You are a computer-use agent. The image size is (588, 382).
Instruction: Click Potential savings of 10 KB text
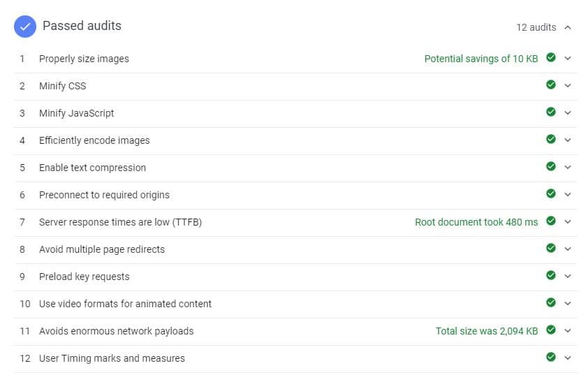(481, 59)
